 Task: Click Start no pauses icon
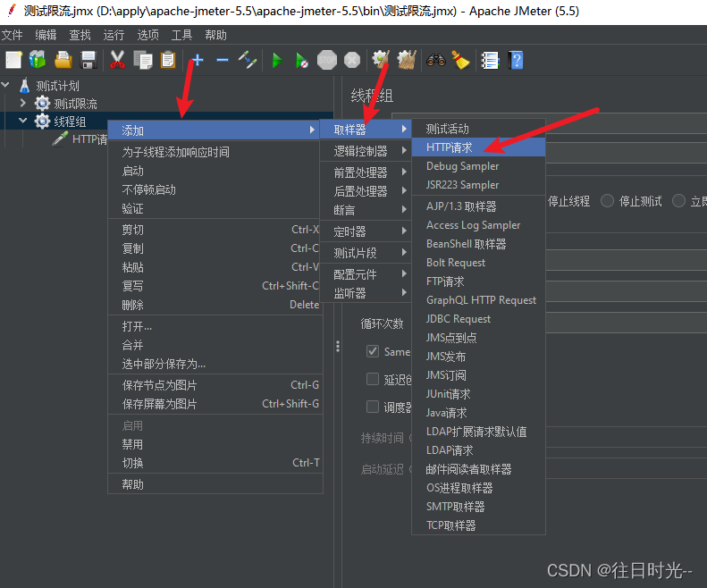(301, 60)
